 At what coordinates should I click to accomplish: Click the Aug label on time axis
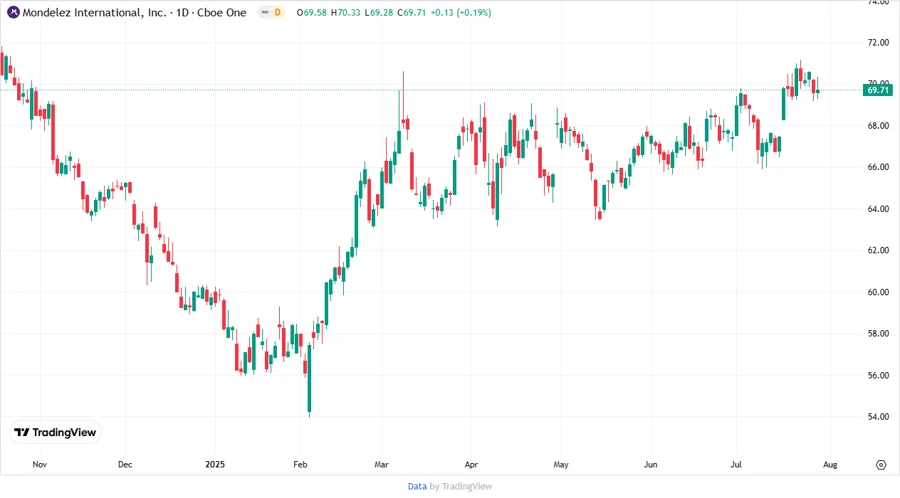pos(830,464)
